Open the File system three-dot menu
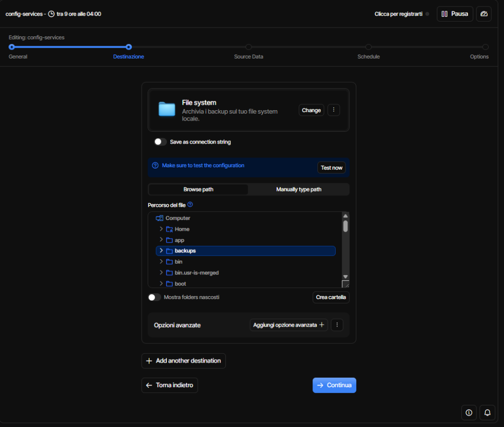Image resolution: width=504 pixels, height=427 pixels. 334,110
